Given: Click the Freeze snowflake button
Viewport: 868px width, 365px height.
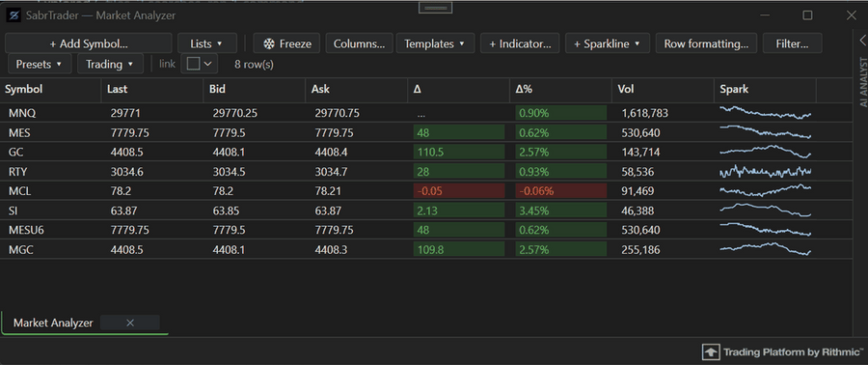Looking at the screenshot, I should tap(286, 43).
